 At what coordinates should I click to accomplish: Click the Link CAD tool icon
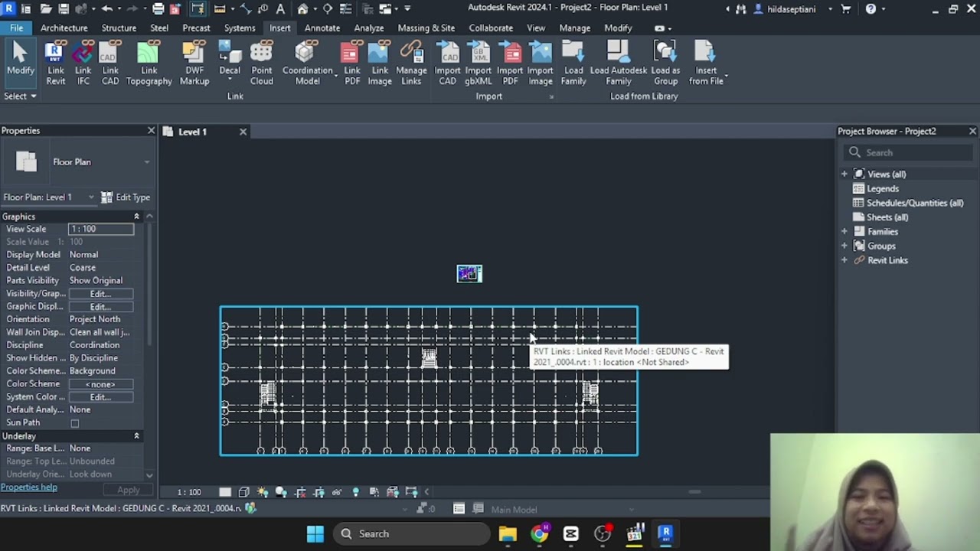(x=110, y=53)
